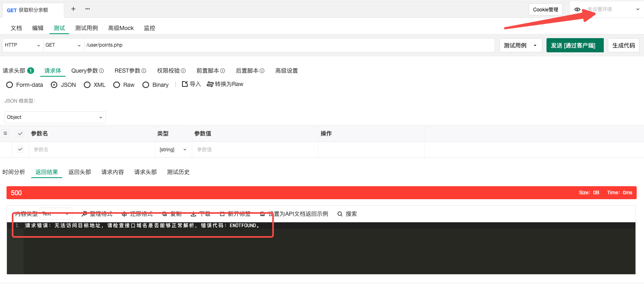
Task: Click the parameter table list-menu icon
Action: pos(5,133)
